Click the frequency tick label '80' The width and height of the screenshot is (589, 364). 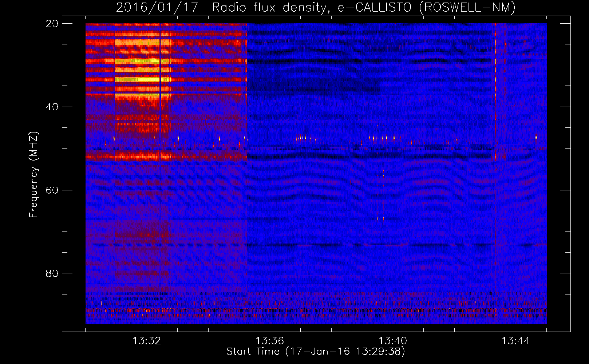(52, 273)
